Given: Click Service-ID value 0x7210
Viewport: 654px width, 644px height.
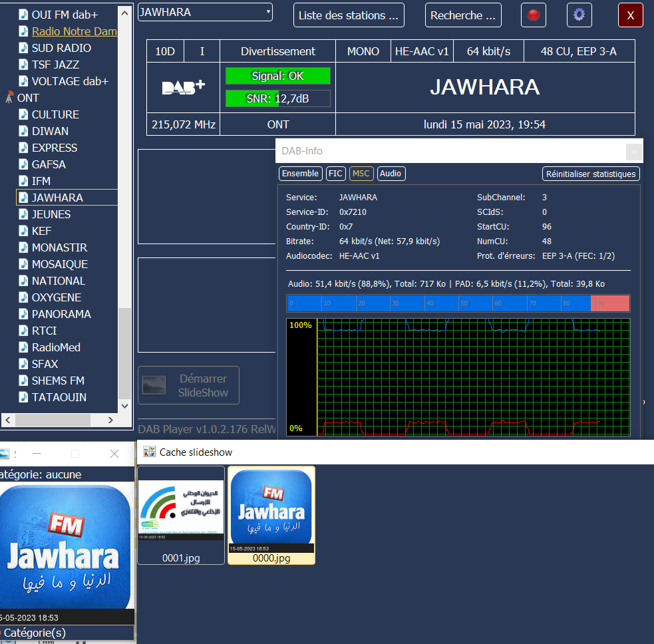Looking at the screenshot, I should pyautogui.click(x=353, y=212).
